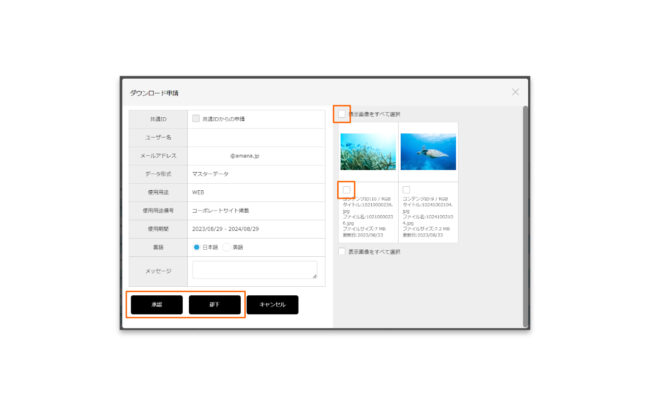Click the ダウンロード申請 dialog title
Viewport: 650px width, 406px height.
pos(154,93)
